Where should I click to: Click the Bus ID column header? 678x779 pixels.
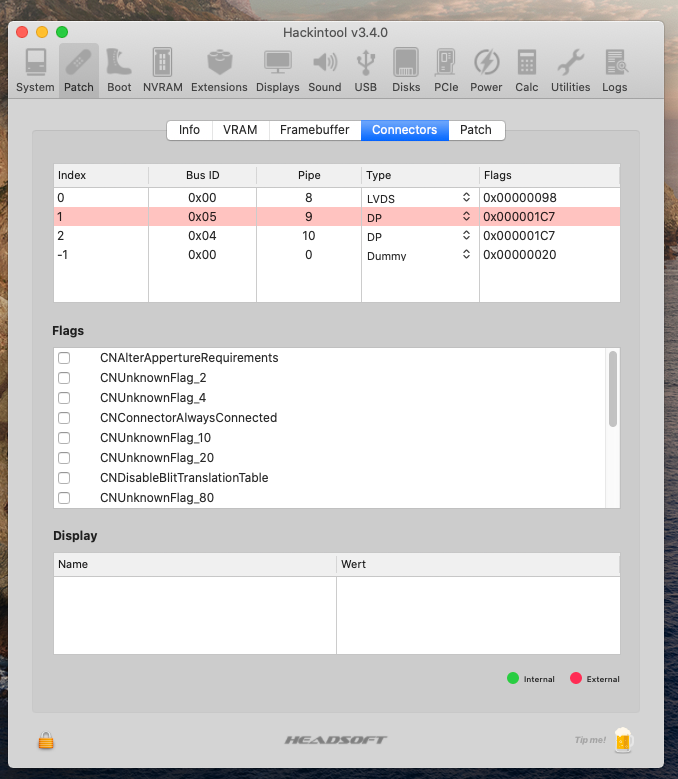click(x=203, y=175)
